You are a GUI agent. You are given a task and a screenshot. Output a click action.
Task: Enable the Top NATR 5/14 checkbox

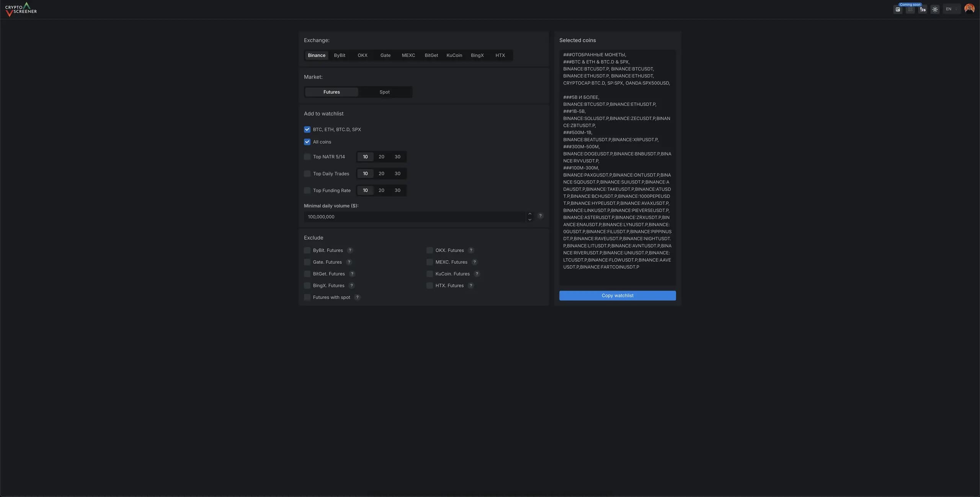[x=307, y=157]
